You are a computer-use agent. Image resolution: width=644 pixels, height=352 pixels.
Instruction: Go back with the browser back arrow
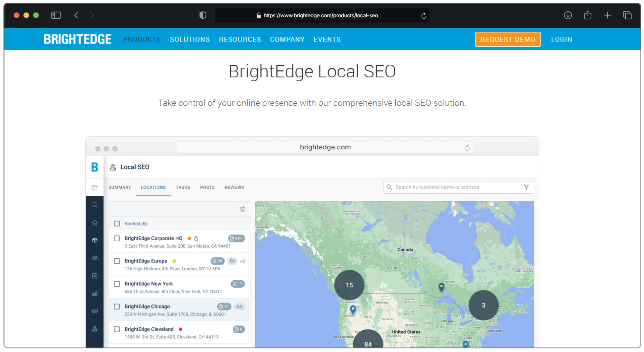(76, 15)
